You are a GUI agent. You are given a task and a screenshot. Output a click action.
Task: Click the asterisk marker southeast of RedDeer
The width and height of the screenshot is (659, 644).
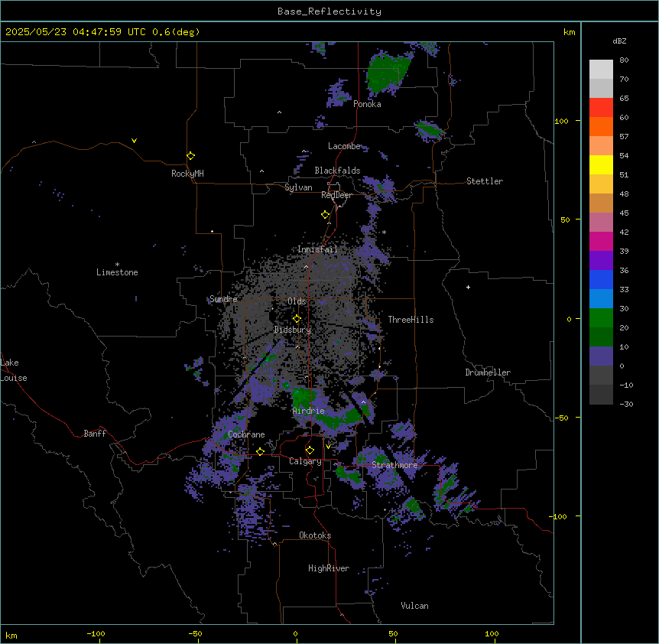(x=384, y=232)
